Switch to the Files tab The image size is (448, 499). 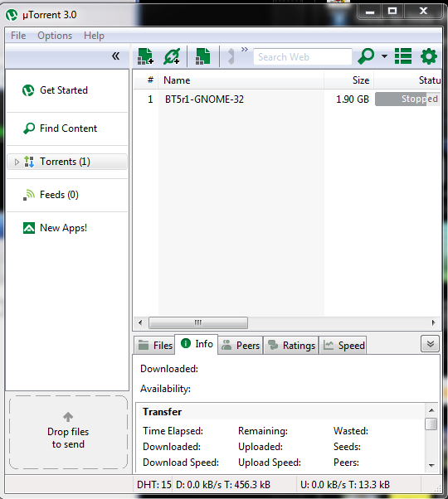pyautogui.click(x=155, y=346)
